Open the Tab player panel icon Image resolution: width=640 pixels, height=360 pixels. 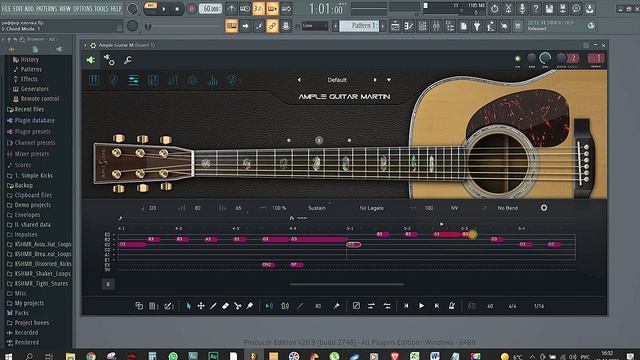coord(133,80)
